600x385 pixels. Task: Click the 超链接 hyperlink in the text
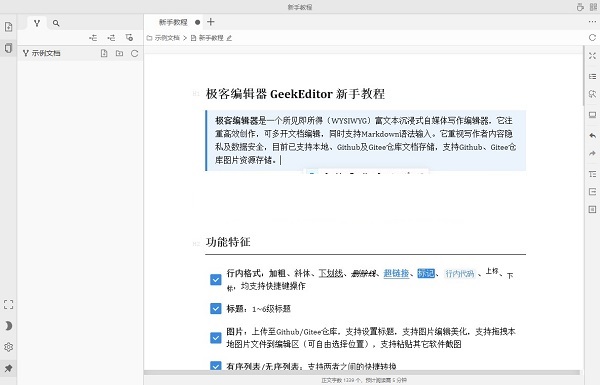coord(396,273)
